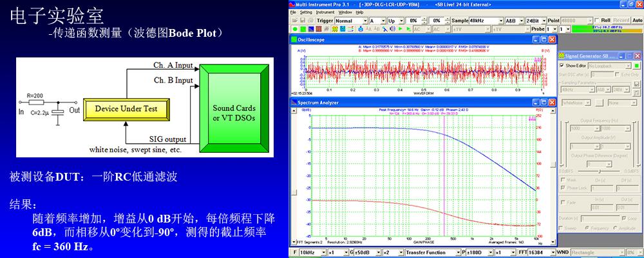Open the Sample rate 48kHz dropdown
The width and height of the screenshot is (644, 258).
[x=486, y=21]
